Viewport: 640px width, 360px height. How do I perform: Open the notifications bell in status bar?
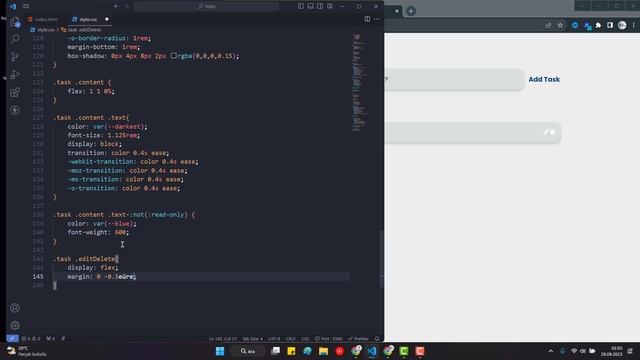pyautogui.click(x=377, y=339)
